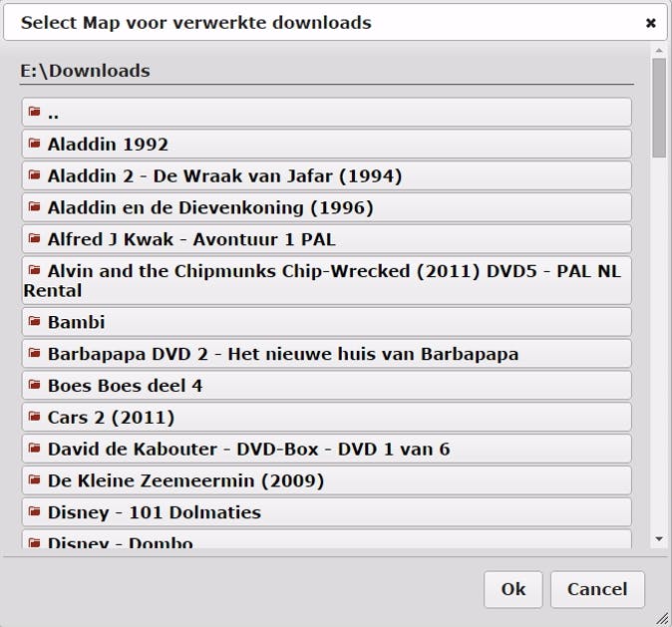This screenshot has height=627, width=672.
Task: Click folder icon beside Aladdin 2 - De Wraak van Jafar
Action: point(34,174)
